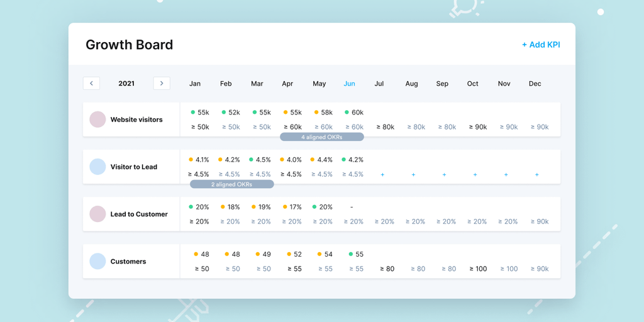Click the Lead to Customer avatar icon
Image resolution: width=644 pixels, height=322 pixels.
(97, 214)
